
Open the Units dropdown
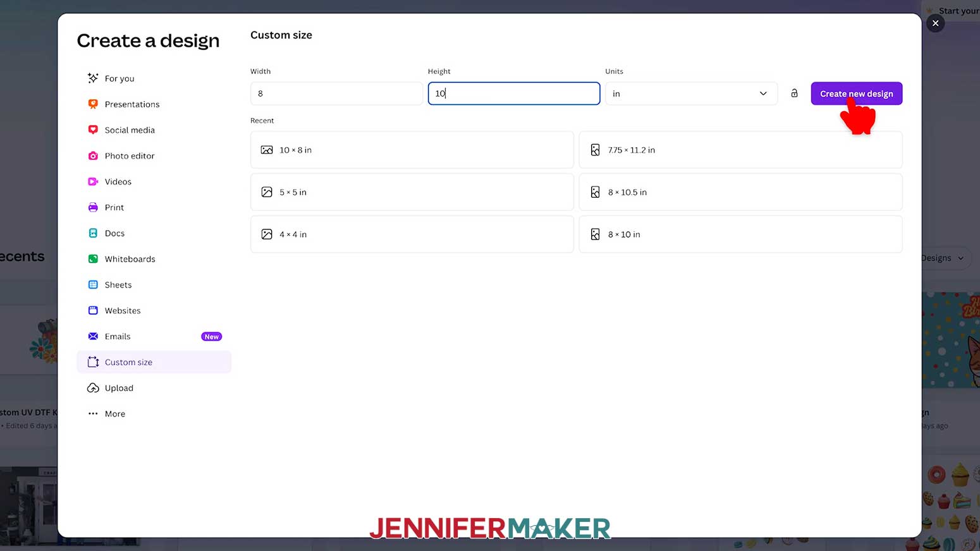pos(691,94)
